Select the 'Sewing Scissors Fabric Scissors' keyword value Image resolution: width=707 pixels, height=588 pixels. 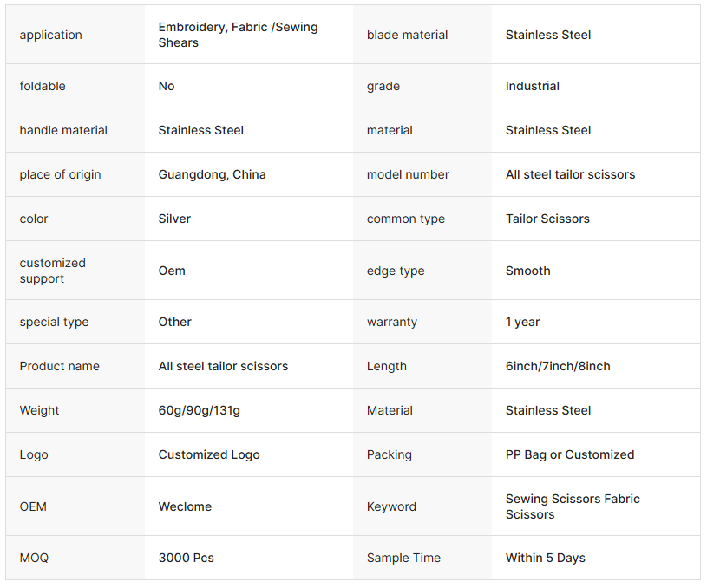573,506
